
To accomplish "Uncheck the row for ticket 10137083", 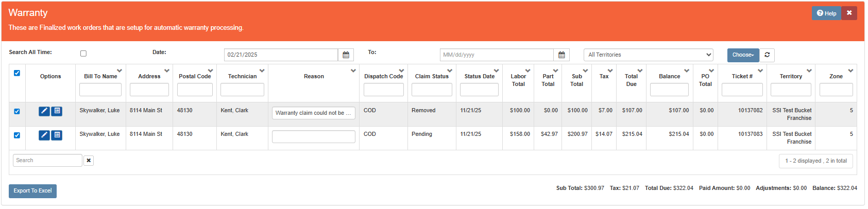I will click(x=17, y=135).
